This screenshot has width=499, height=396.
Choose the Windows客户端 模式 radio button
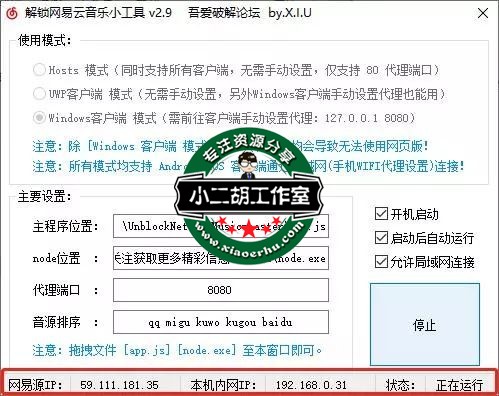click(39, 118)
